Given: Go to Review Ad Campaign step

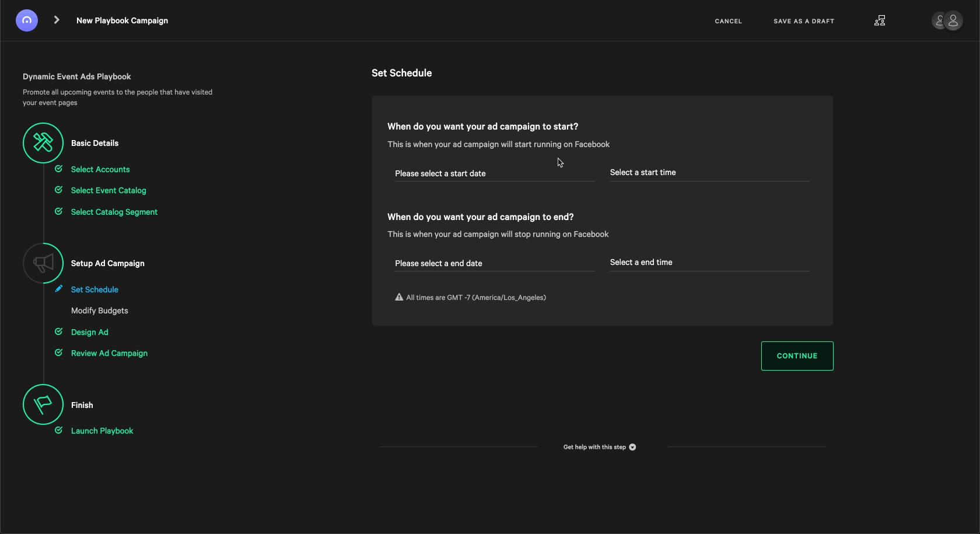Looking at the screenshot, I should pos(109,353).
